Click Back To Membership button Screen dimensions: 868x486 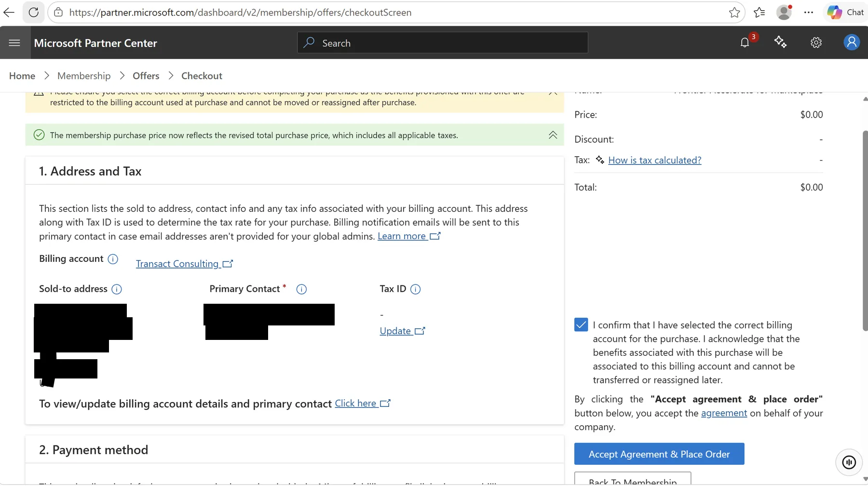pos(633,479)
